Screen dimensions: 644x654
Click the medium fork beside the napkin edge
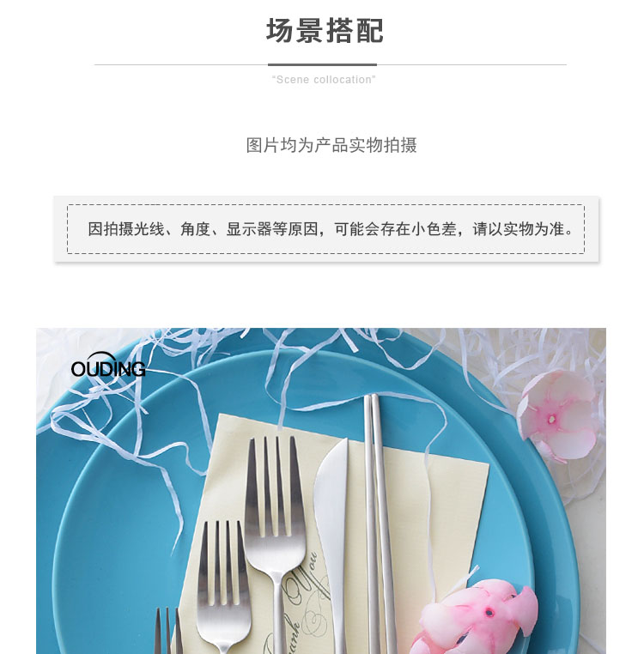(222, 584)
